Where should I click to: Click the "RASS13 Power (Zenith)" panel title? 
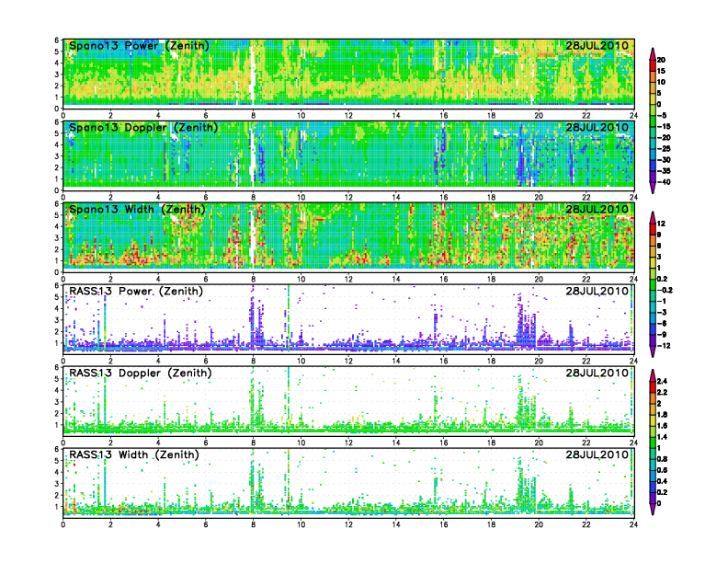pyautogui.click(x=136, y=292)
